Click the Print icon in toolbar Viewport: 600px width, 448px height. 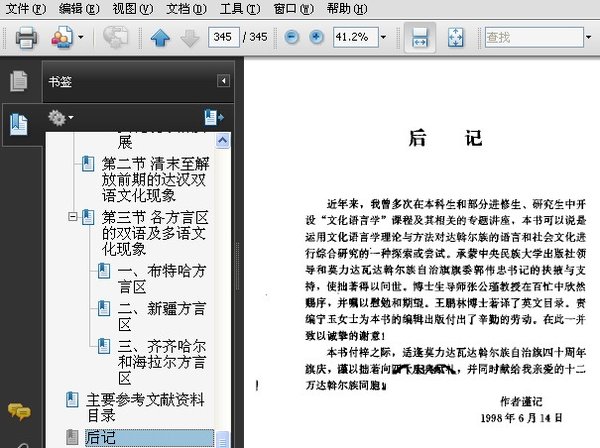[26, 37]
